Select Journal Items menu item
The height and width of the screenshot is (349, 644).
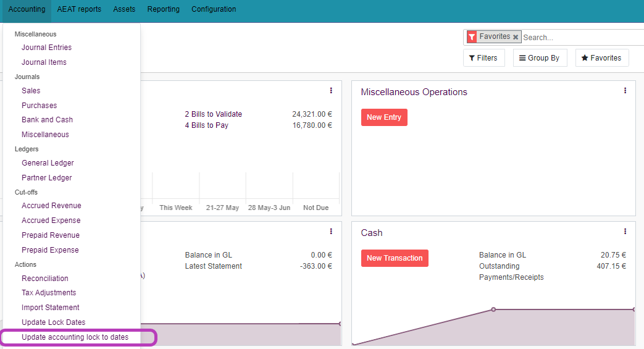pos(44,62)
